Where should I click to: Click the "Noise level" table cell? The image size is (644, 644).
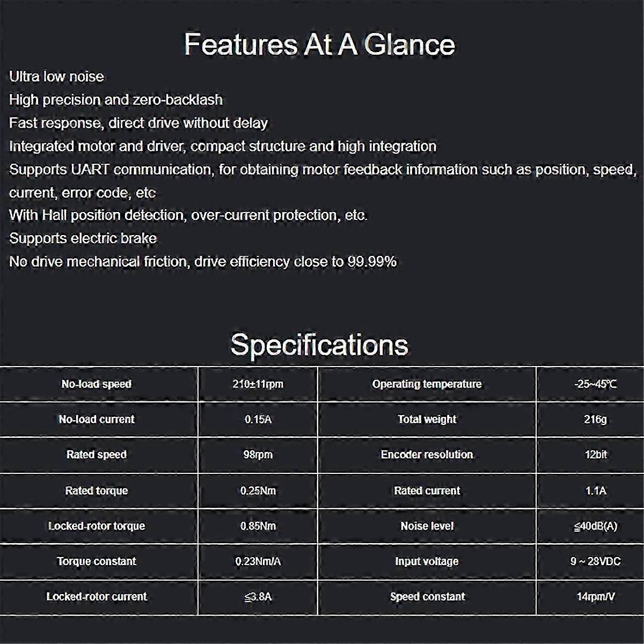(427, 526)
